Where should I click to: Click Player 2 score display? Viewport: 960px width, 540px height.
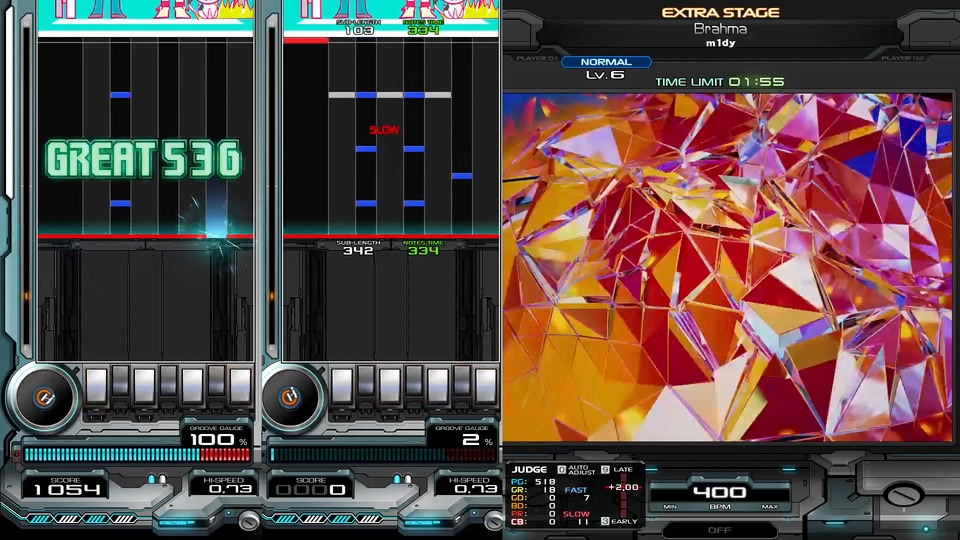click(311, 489)
